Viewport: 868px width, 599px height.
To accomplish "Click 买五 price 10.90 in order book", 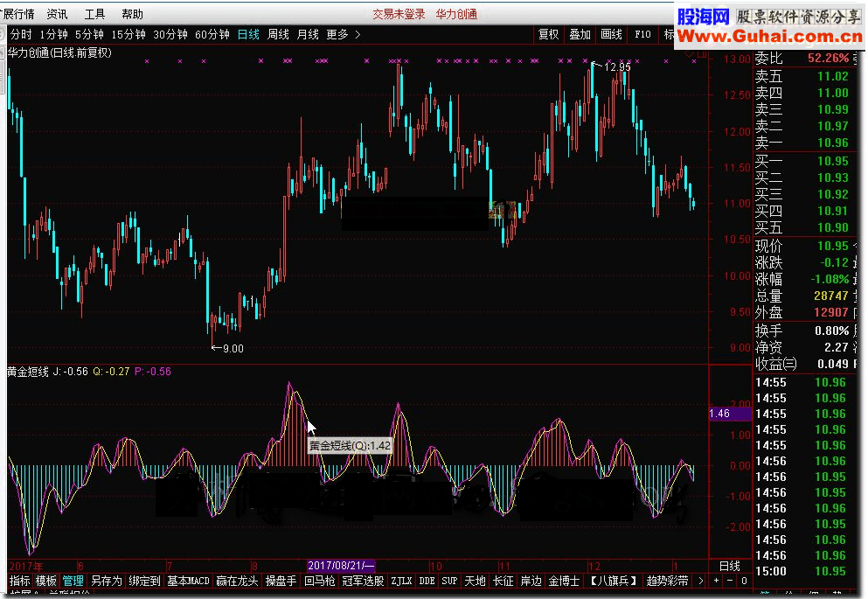I will 833,227.
